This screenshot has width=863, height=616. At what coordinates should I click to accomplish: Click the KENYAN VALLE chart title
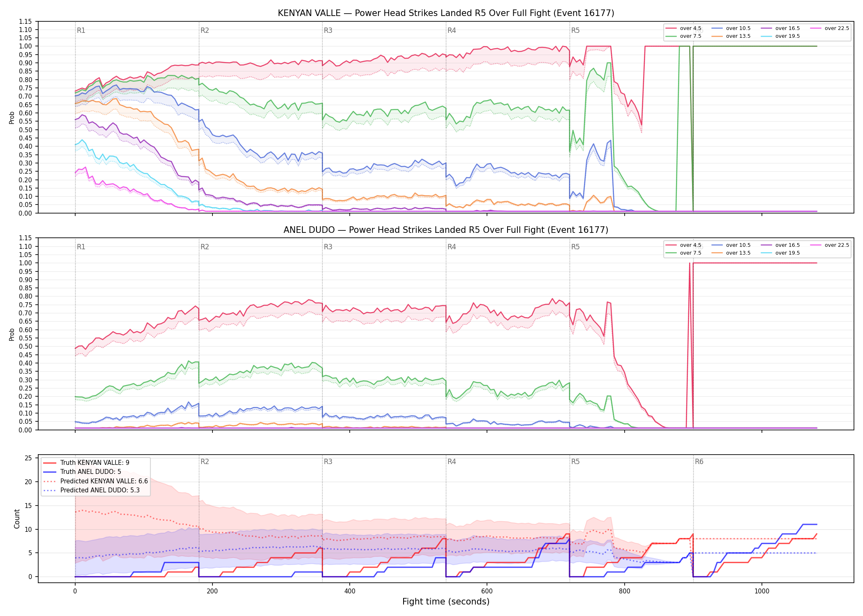pyautogui.click(x=446, y=13)
